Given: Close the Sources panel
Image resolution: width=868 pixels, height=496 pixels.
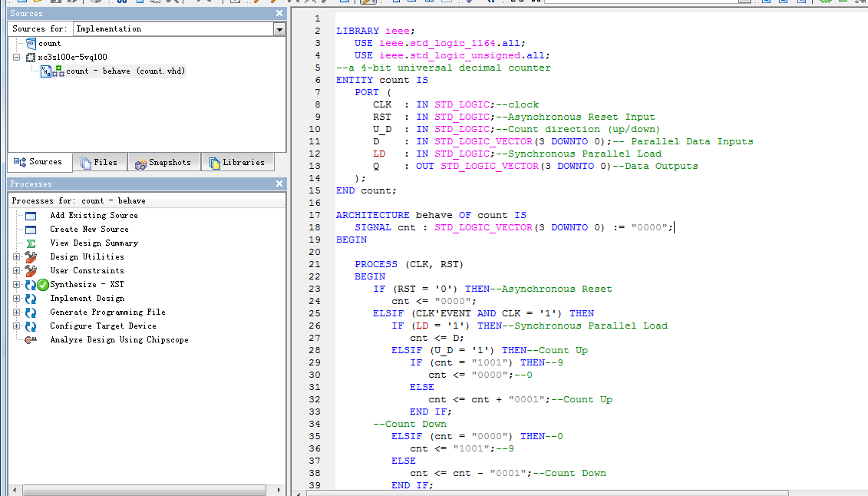Looking at the screenshot, I should 279,14.
